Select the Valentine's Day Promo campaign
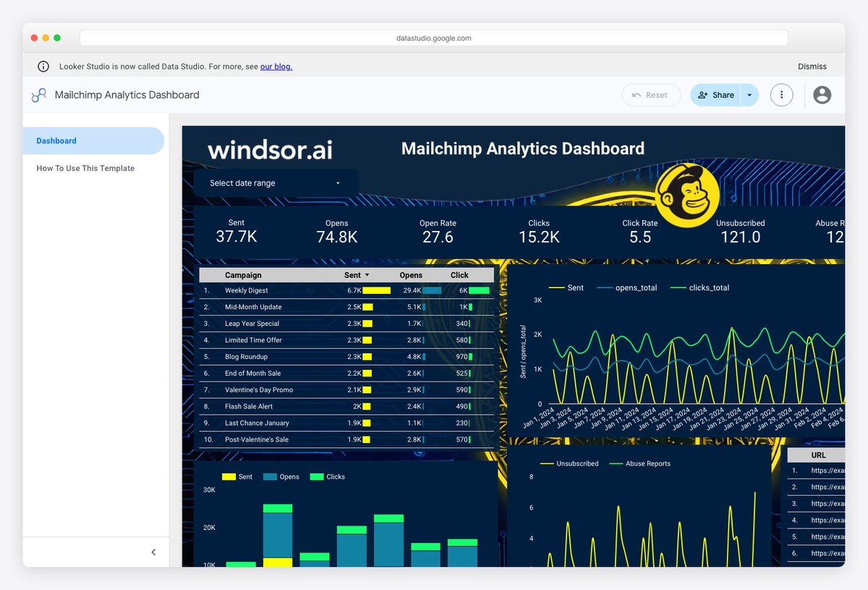Image resolution: width=868 pixels, height=590 pixels. tap(346, 390)
